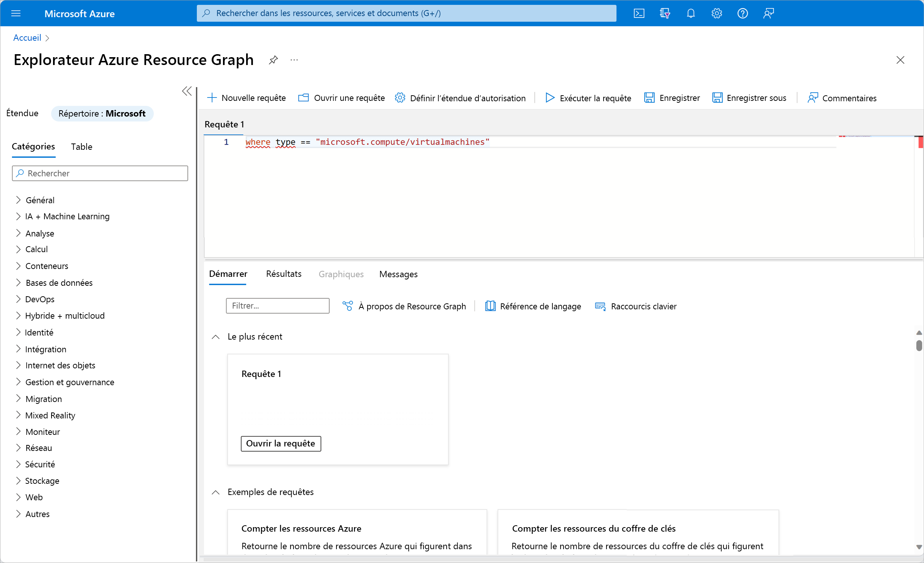Open the notifications bell

click(690, 13)
